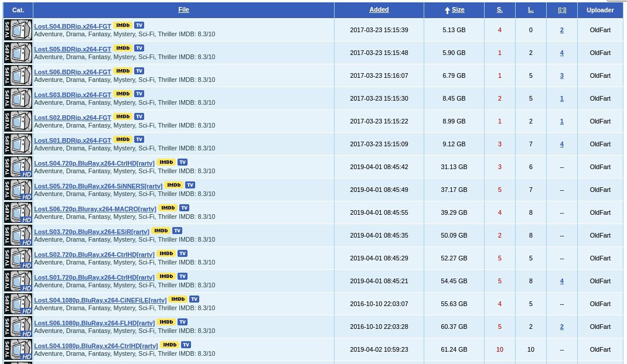This screenshot has height=364, width=627.
Task: Open comments count 4 for Lost.S01.720p
Action: tap(562, 281)
